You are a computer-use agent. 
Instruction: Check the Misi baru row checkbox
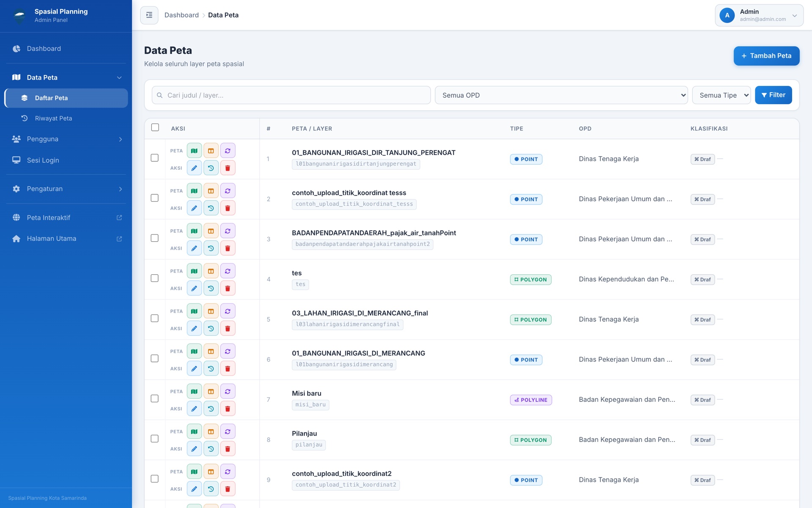155,399
